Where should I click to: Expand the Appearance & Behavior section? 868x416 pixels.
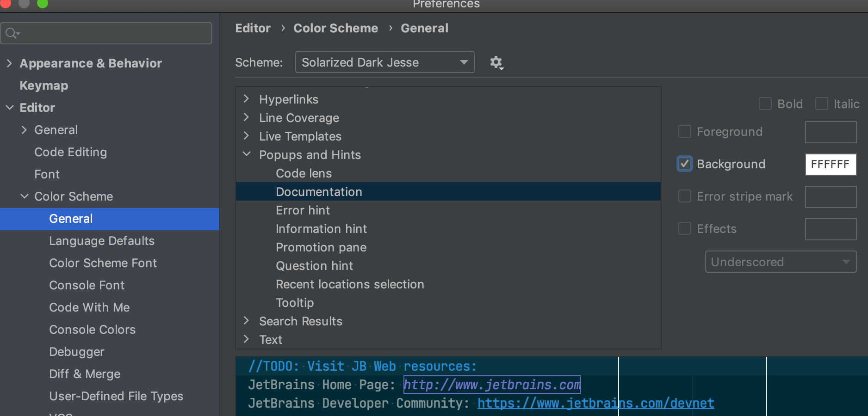tap(9, 63)
